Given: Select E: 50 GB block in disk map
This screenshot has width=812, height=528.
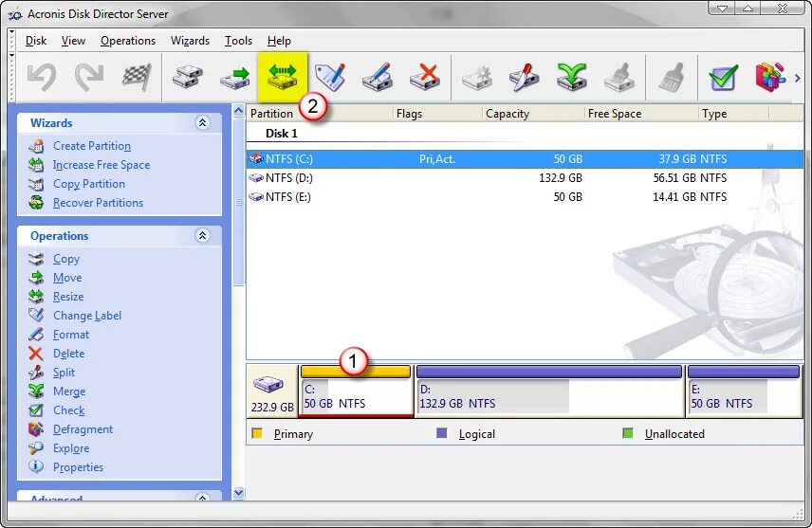Looking at the screenshot, I should (x=744, y=391).
